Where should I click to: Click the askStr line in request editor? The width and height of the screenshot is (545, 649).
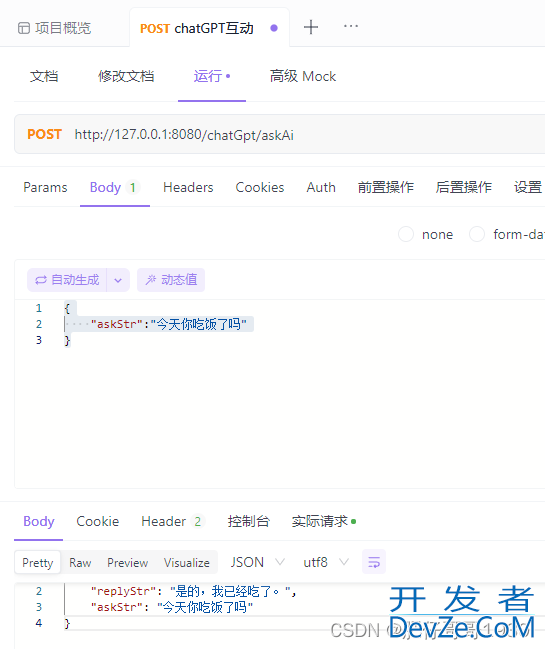tap(168, 324)
